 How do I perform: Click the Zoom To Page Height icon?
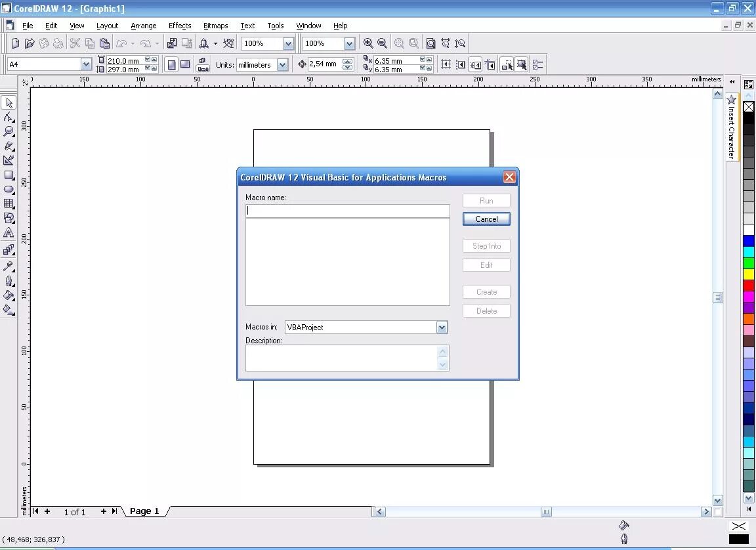pos(460,43)
